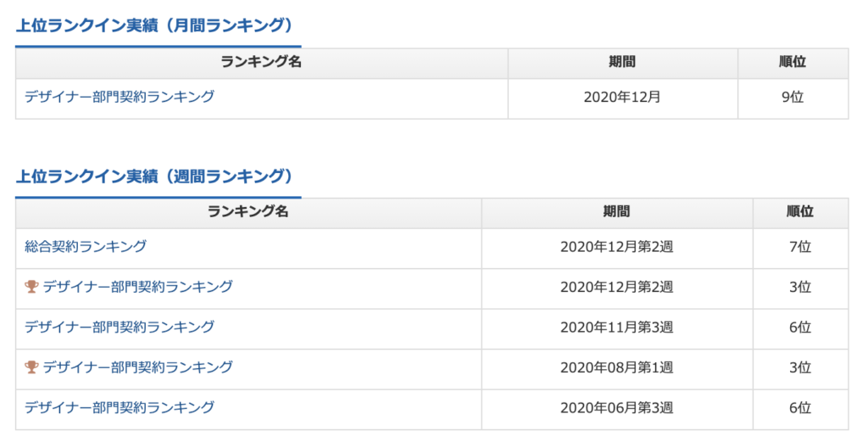
Task: Select the 7位 rank cell for 総合契約ランキング
Action: coord(800,247)
